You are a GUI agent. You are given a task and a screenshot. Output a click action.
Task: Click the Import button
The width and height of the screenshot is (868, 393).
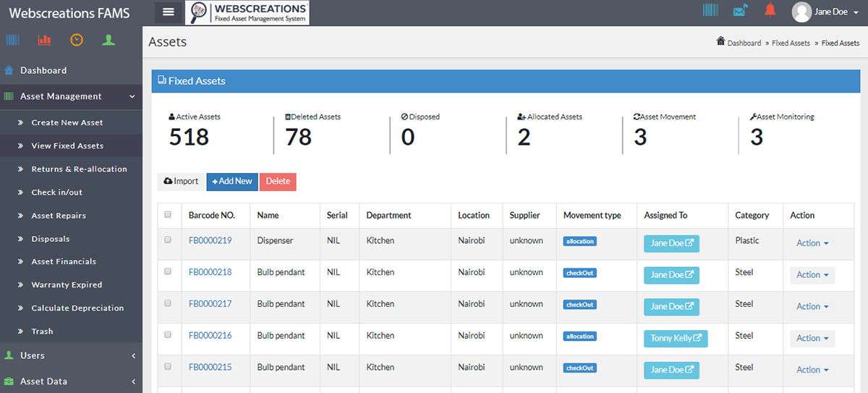tap(181, 182)
